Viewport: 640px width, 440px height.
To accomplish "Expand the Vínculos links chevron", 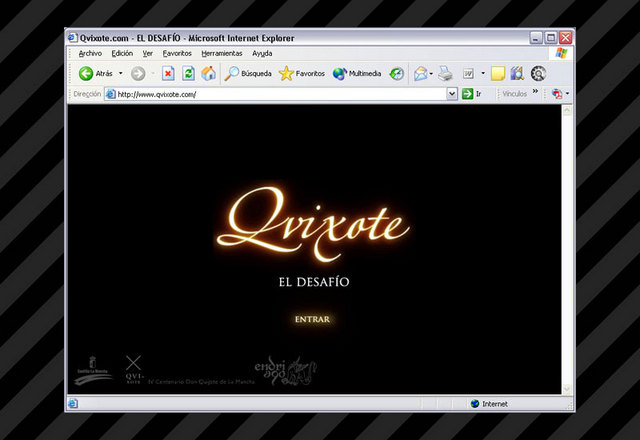I will [x=535, y=91].
